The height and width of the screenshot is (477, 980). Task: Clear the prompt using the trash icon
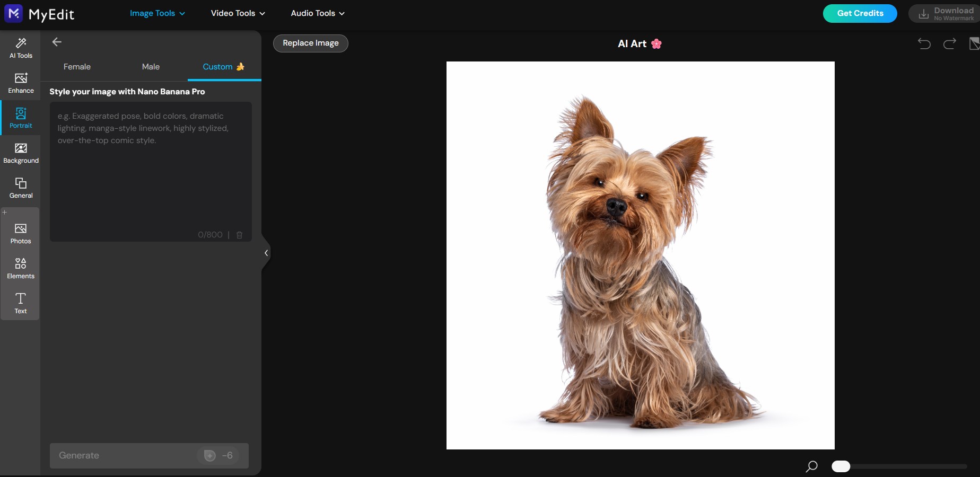pyautogui.click(x=239, y=235)
